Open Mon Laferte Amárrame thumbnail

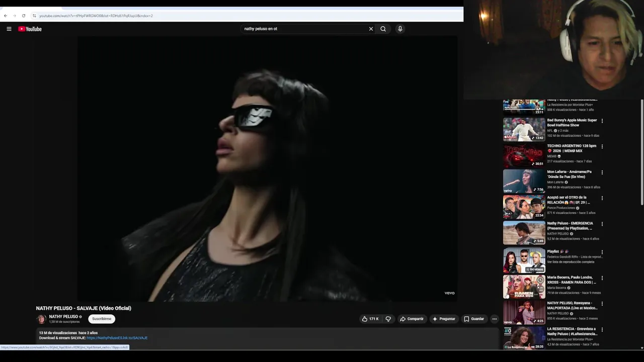click(x=524, y=181)
